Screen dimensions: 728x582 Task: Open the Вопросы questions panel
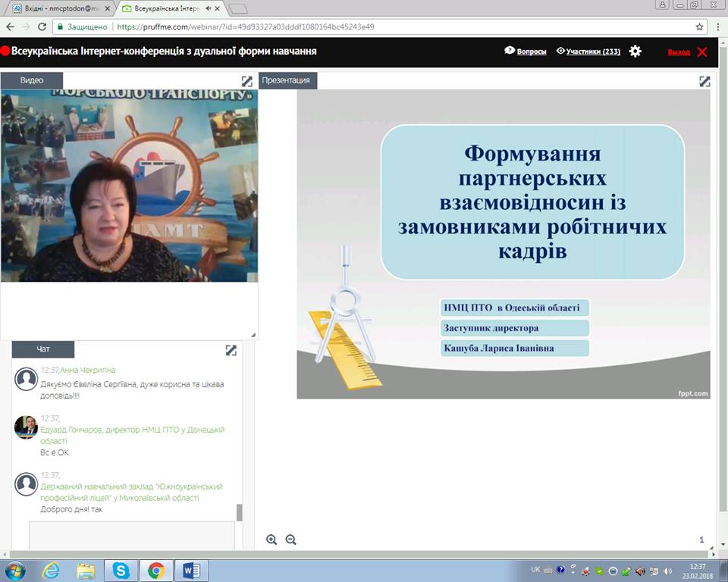(x=526, y=52)
